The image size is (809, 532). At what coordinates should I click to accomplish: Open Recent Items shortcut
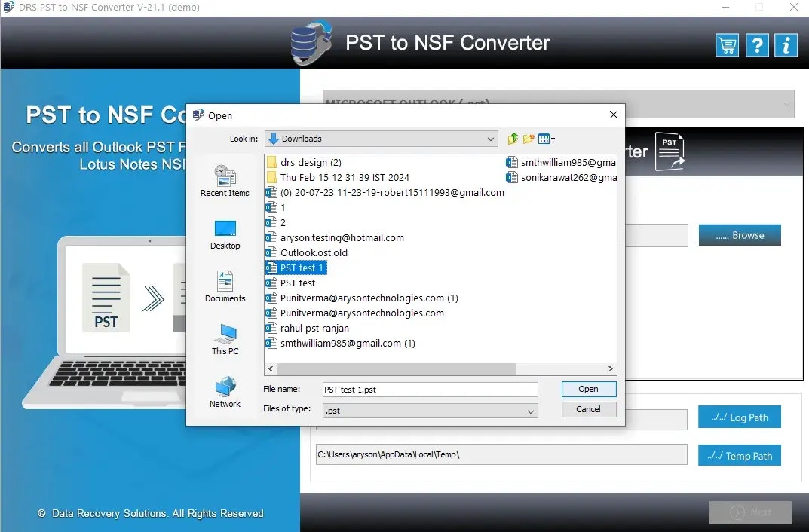225,180
